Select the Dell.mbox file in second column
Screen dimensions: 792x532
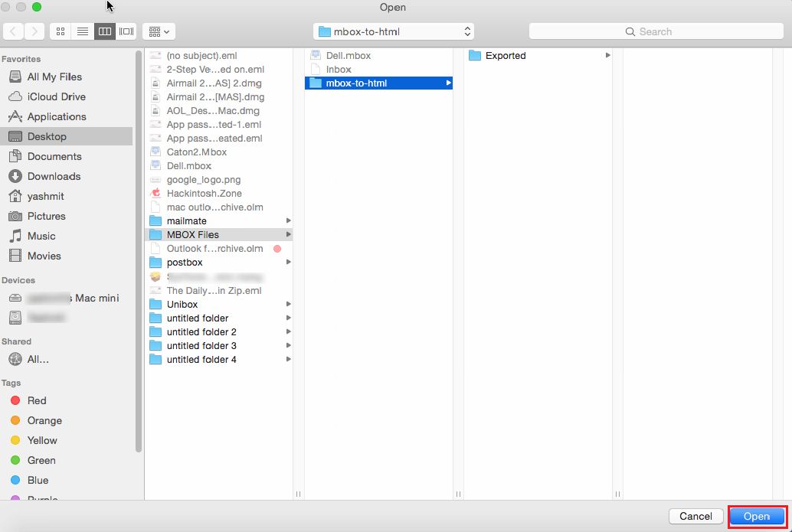(349, 56)
